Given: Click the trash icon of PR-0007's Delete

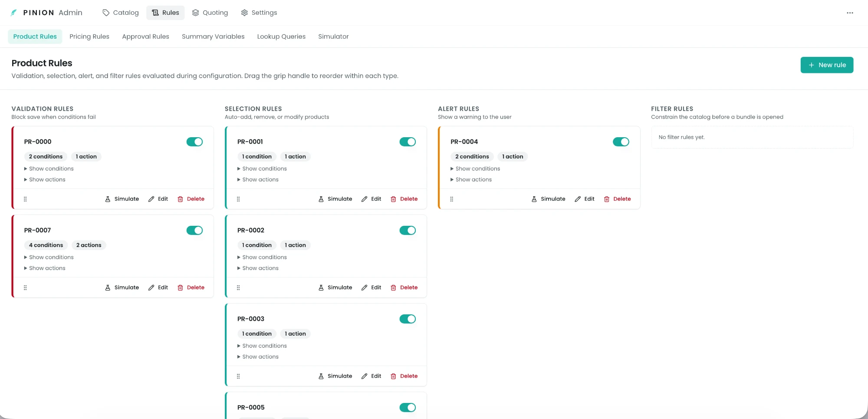Looking at the screenshot, I should click(180, 287).
